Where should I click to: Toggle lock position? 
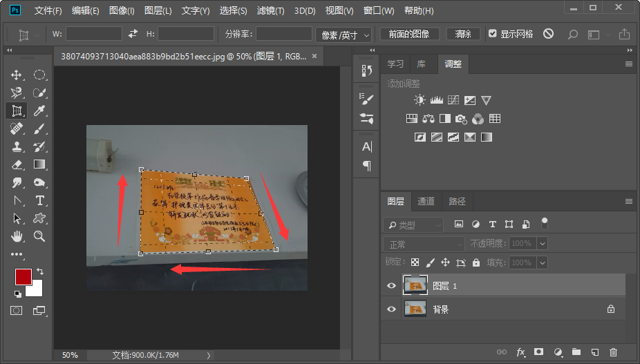point(445,262)
